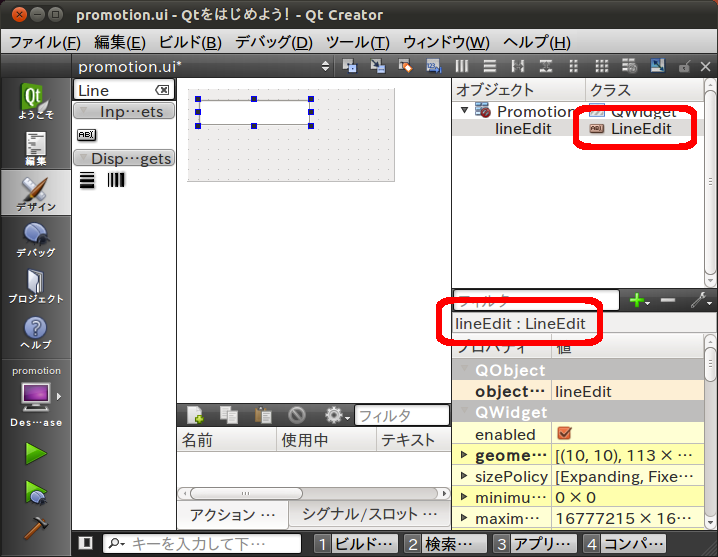Switch to the シグナル/スロット tab
The width and height of the screenshot is (718, 557).
[x=370, y=514]
